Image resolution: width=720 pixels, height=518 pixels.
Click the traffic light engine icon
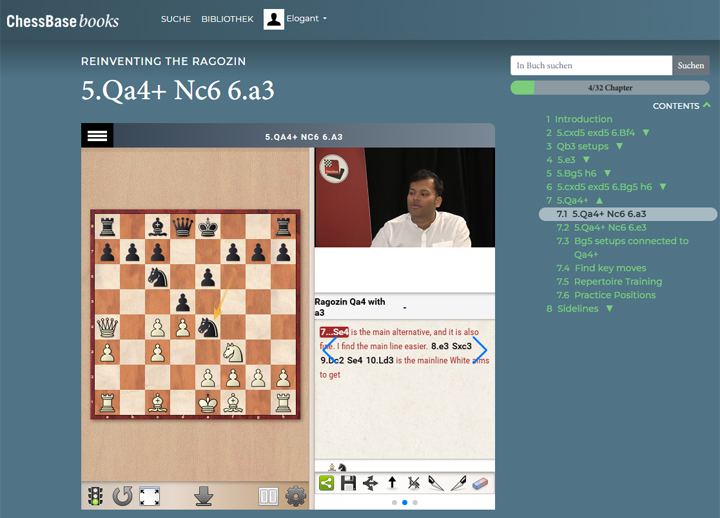coord(96,496)
